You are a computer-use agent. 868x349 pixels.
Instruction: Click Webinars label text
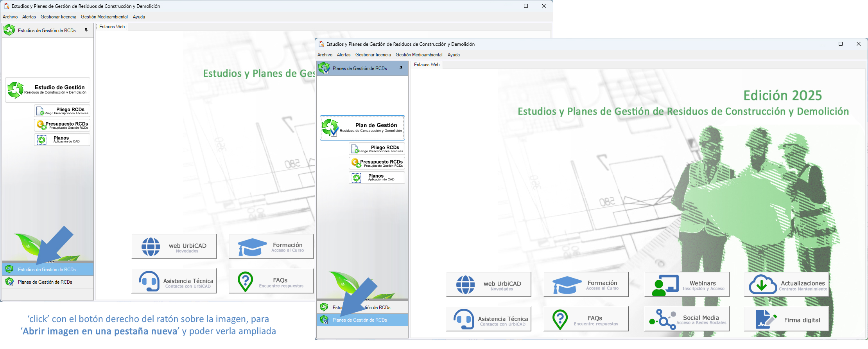703,283
